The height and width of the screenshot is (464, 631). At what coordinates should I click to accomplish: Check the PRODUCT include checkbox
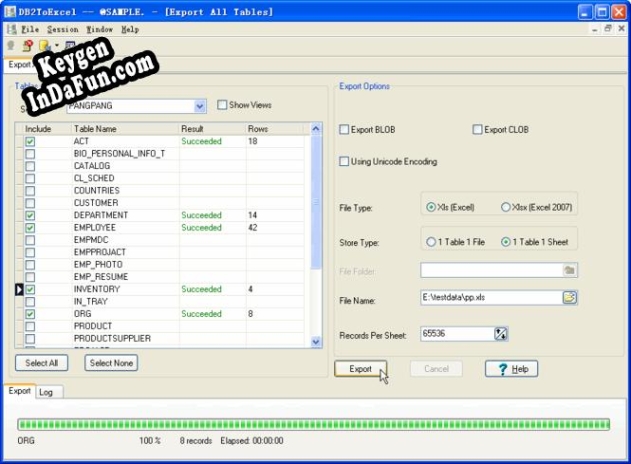(30, 326)
